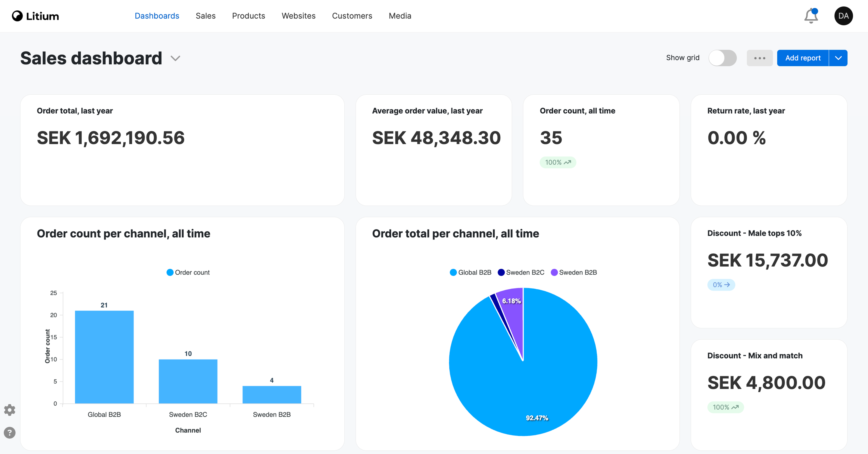Image resolution: width=868 pixels, height=454 pixels.
Task: Open settings gear in left sidebar
Action: pos(10,410)
